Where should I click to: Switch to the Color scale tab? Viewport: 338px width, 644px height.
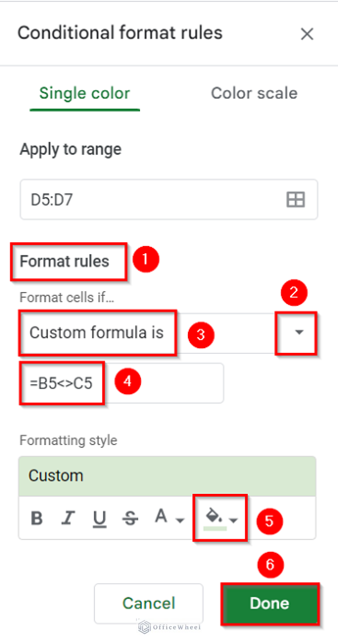click(x=254, y=93)
